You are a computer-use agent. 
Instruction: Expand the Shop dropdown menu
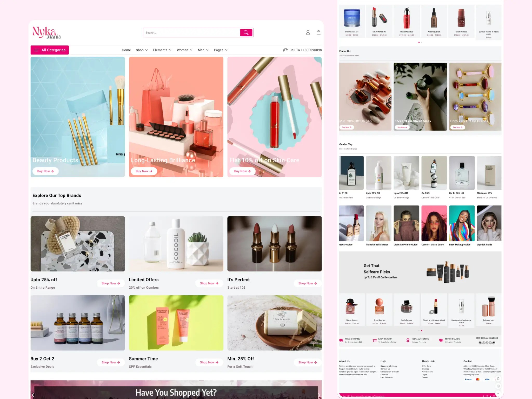pyautogui.click(x=142, y=50)
